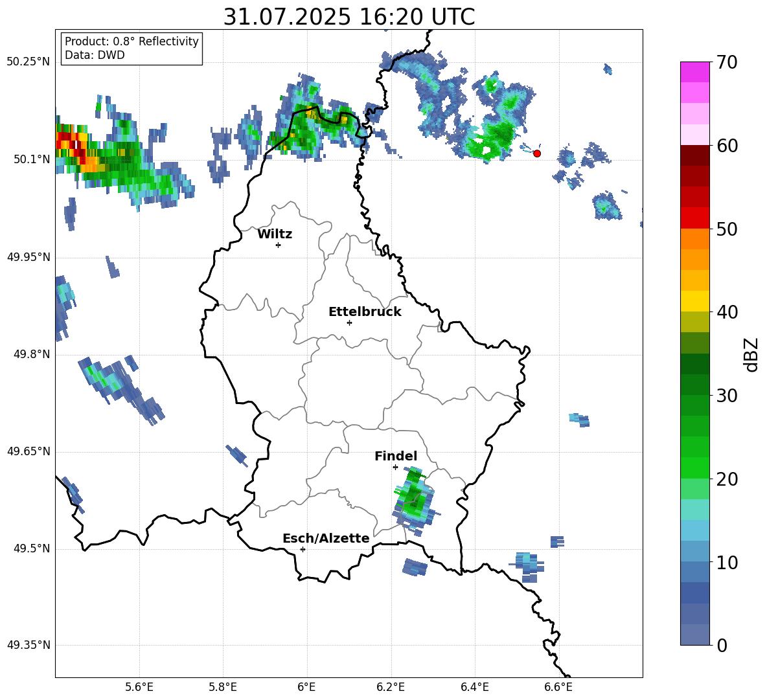Click the 49.8°N latitude label
This screenshot has width=767, height=700.
pos(31,354)
